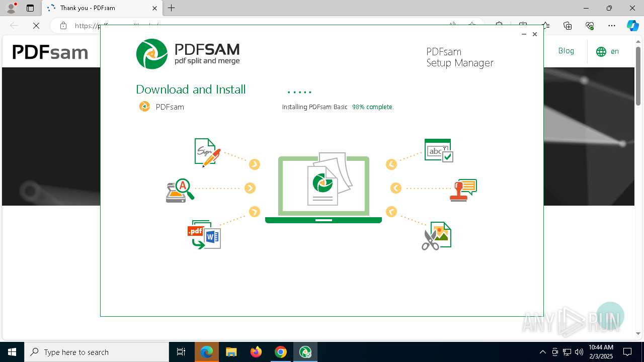The image size is (644, 362).
Task: Click the '98% complete.' progress text
Action: 373,107
